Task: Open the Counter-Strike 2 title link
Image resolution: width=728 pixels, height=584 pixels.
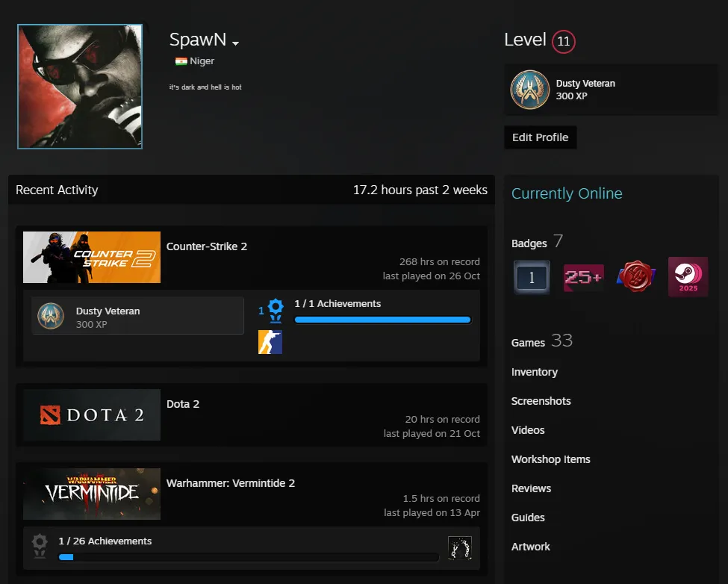Action: (x=207, y=246)
